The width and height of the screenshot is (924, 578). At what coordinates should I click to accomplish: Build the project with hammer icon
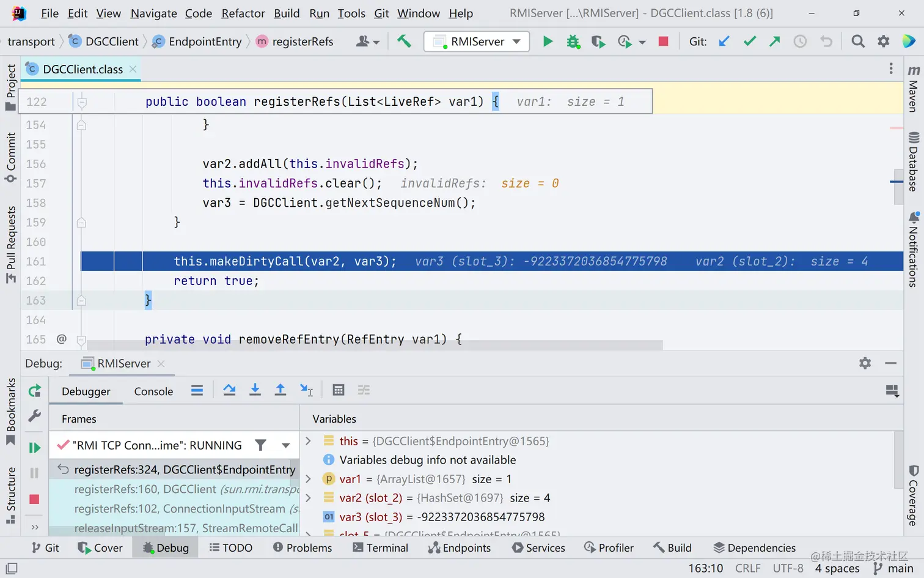click(x=404, y=41)
